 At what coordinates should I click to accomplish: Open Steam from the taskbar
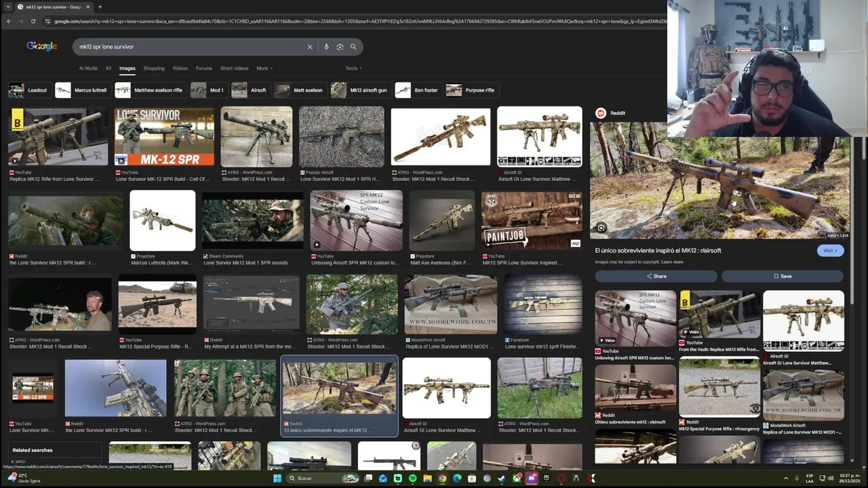tap(502, 479)
